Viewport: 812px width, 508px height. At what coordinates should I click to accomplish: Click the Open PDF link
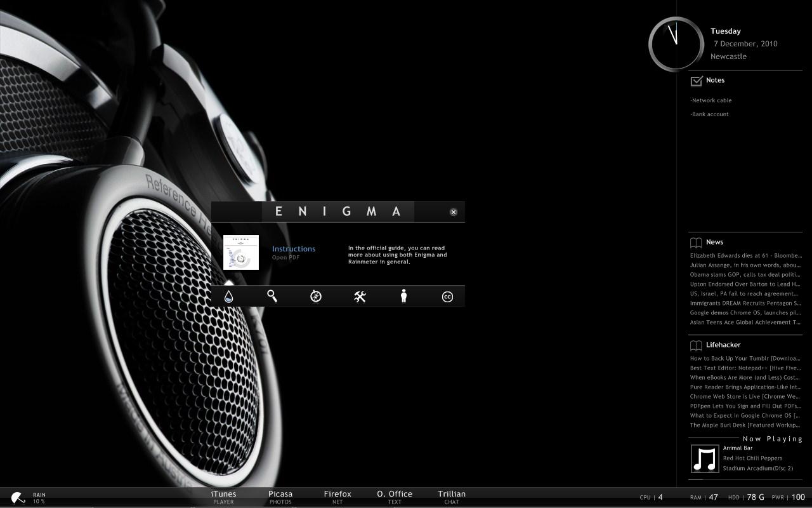(284, 257)
